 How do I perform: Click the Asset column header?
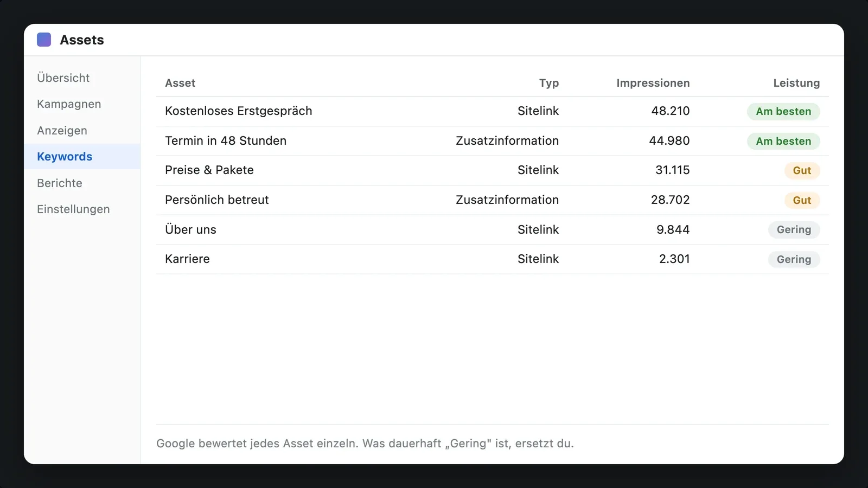pos(180,83)
